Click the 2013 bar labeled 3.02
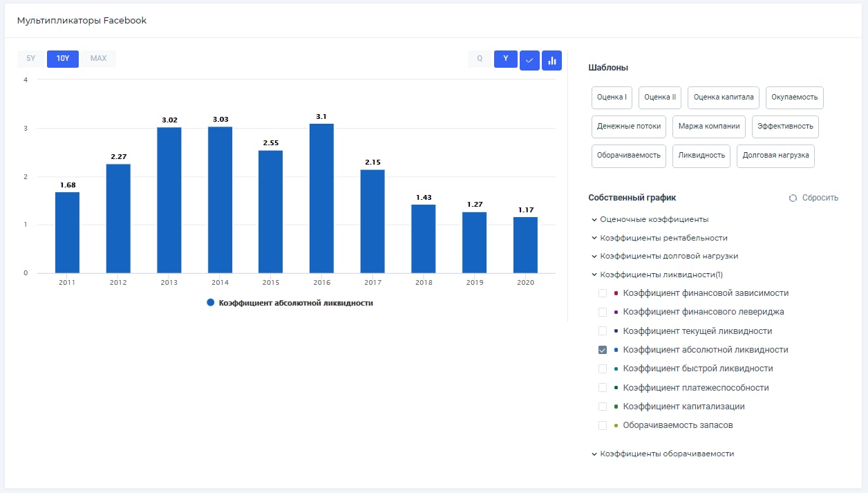 coord(169,201)
